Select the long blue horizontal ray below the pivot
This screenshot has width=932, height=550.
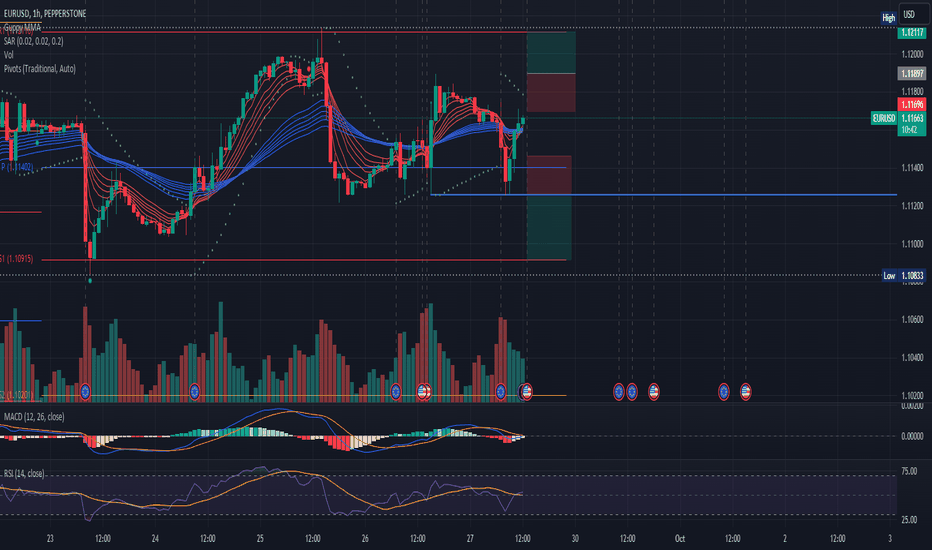[663, 194]
